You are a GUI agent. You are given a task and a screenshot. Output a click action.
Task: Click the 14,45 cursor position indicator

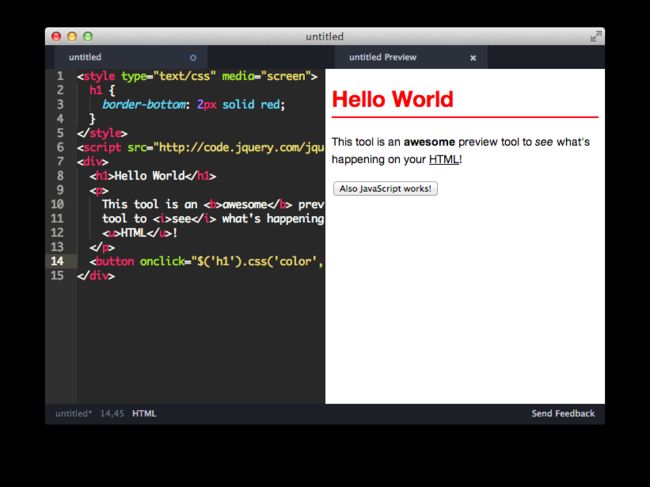112,413
